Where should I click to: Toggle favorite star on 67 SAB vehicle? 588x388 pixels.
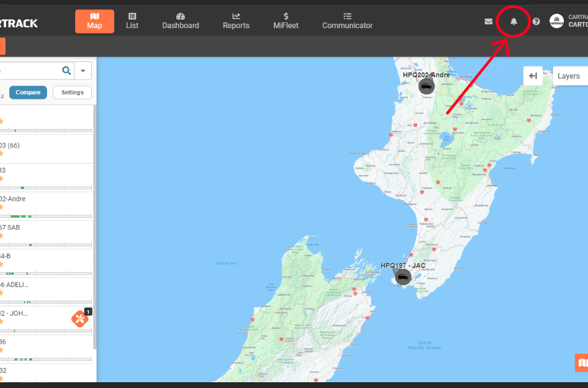pos(1,235)
